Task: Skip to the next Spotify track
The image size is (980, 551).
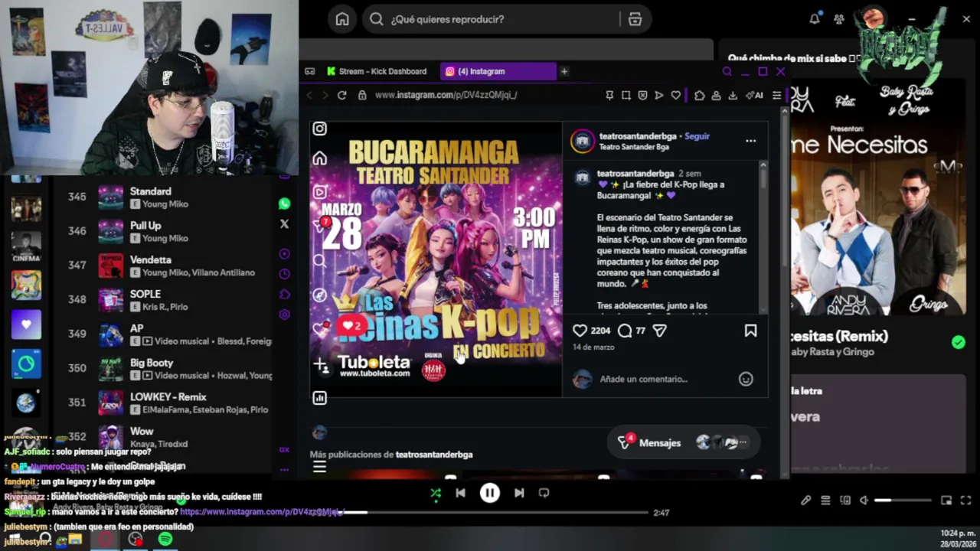Action: [x=519, y=493]
